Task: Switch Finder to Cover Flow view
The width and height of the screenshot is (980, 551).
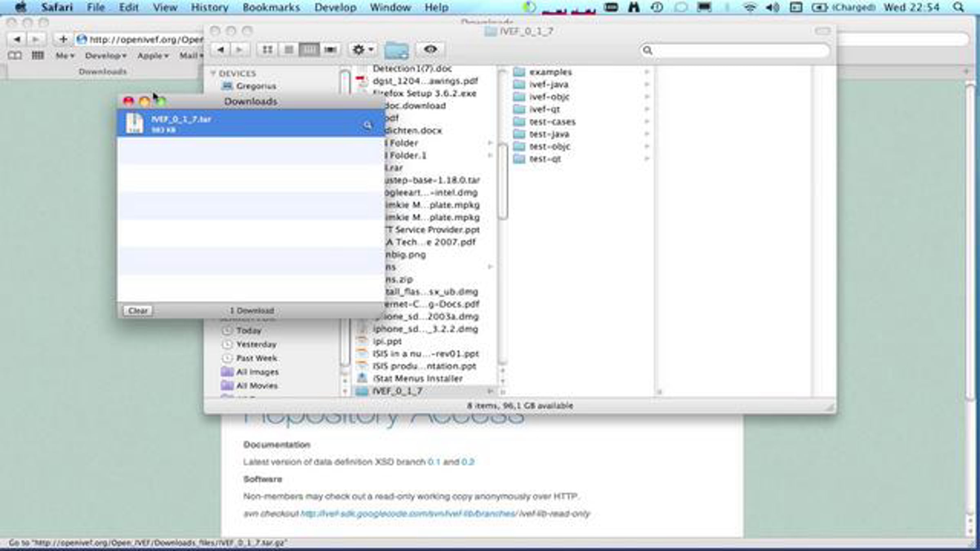Action: [330, 50]
